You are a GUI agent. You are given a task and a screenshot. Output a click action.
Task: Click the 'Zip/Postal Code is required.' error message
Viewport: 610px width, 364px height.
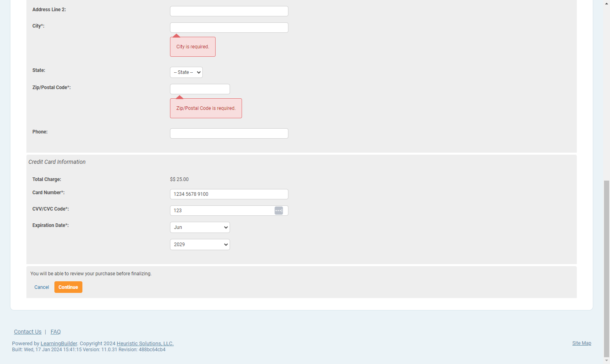[206, 108]
